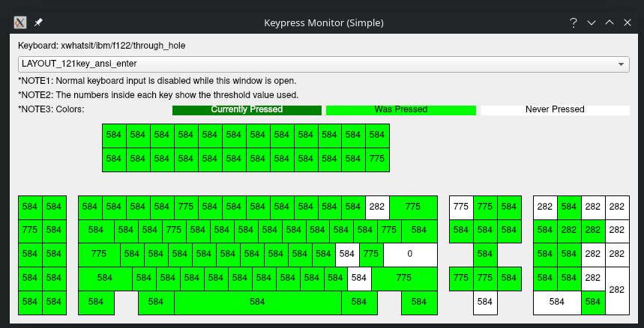Pin the window using the pushpin icon

[39, 22]
